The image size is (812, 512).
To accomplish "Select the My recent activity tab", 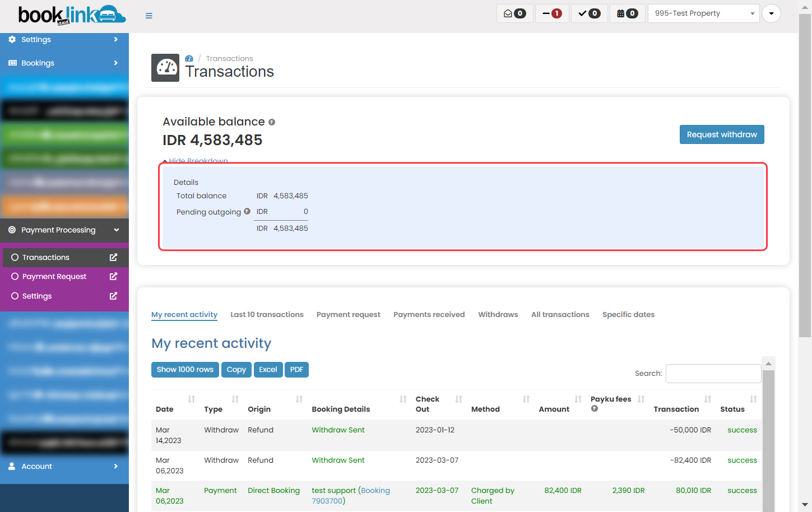I will 184,315.
